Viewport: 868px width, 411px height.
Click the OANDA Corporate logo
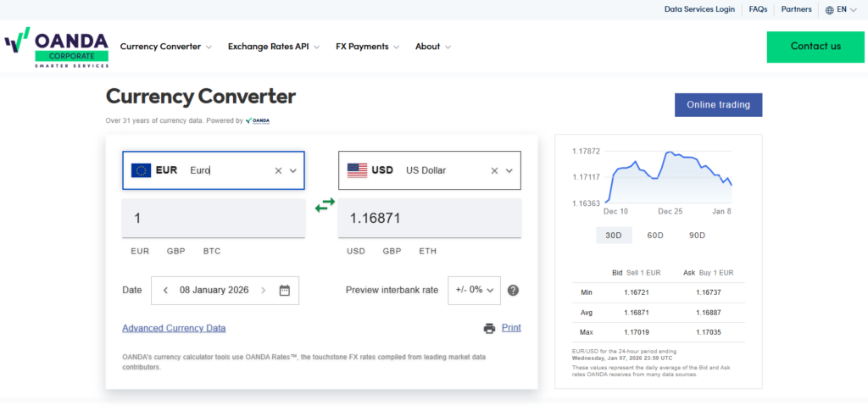57,47
